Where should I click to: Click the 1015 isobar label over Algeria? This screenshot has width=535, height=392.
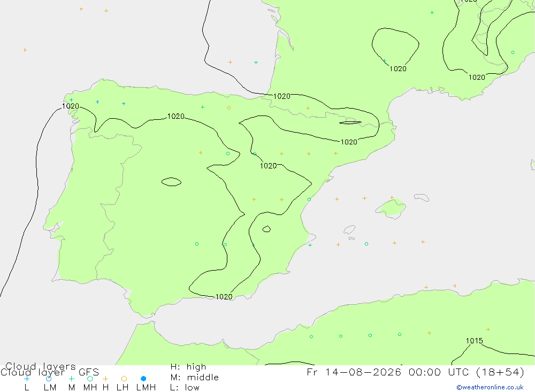474,341
